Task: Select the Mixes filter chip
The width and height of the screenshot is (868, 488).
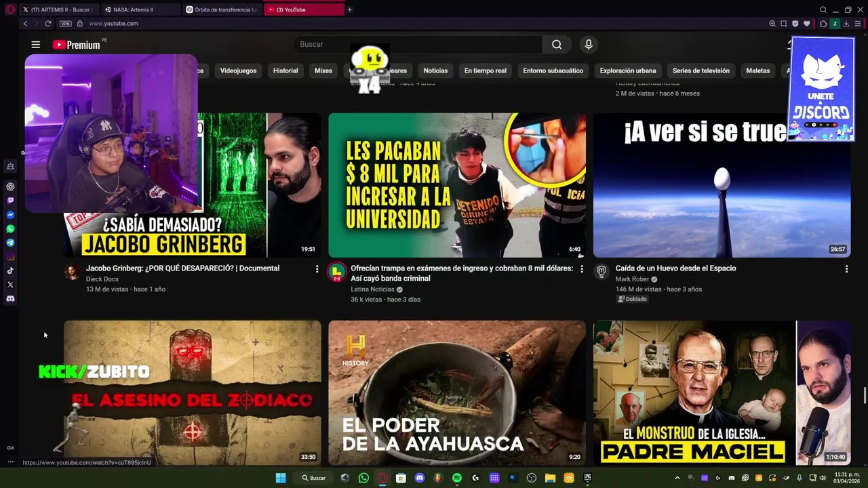Action: [323, 70]
